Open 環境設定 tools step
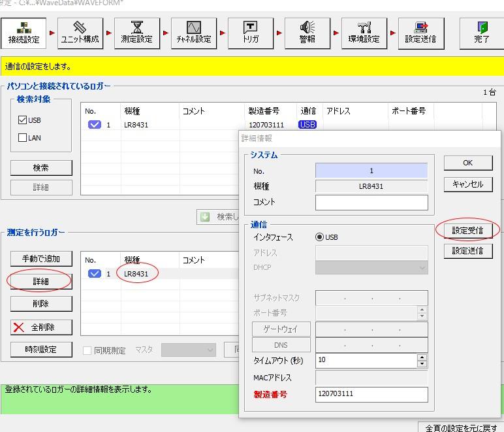 [x=364, y=33]
